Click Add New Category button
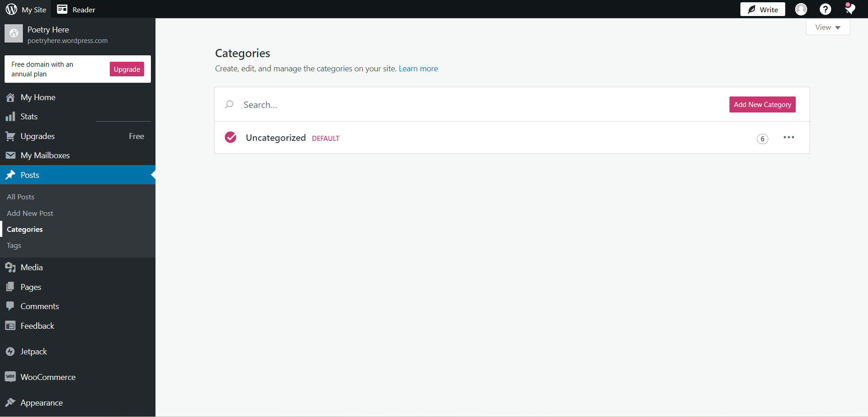 click(762, 104)
